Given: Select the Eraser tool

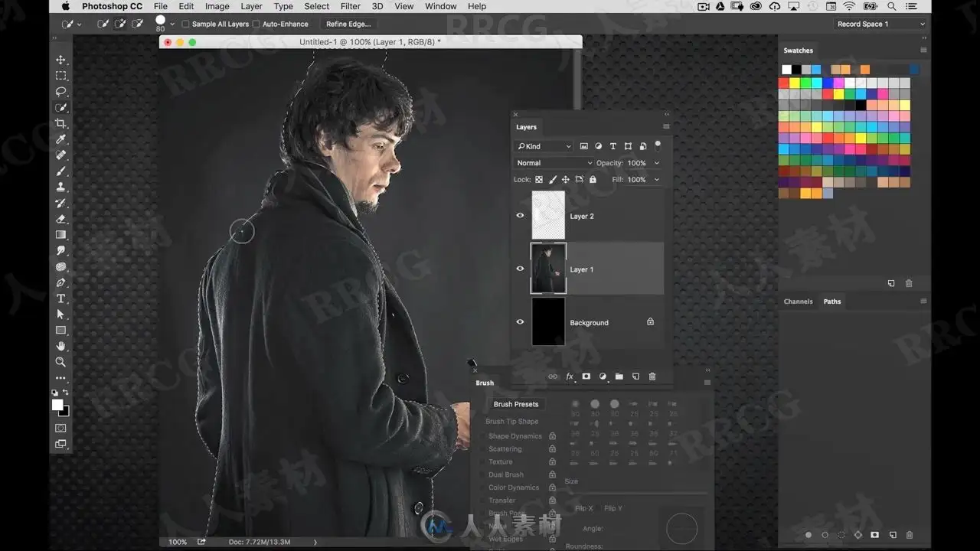Looking at the screenshot, I should 61,220.
